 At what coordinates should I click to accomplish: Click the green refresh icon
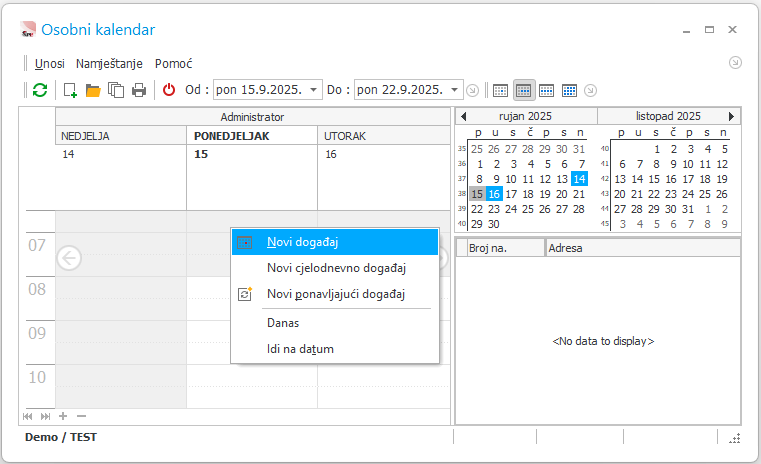(40, 90)
